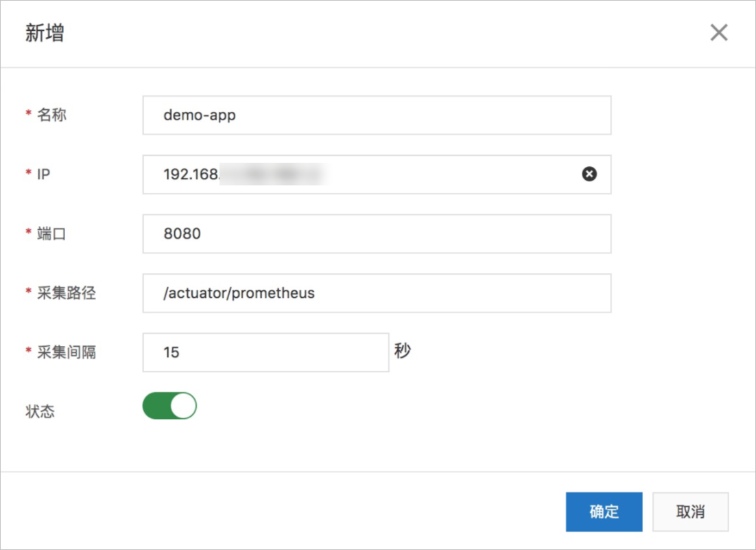
Task: Click the 取消 button
Action: coord(690,512)
